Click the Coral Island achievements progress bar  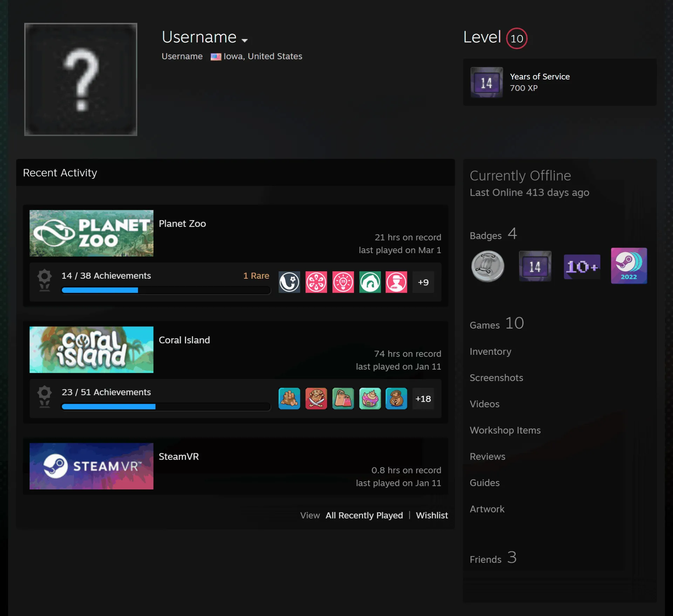point(166,406)
